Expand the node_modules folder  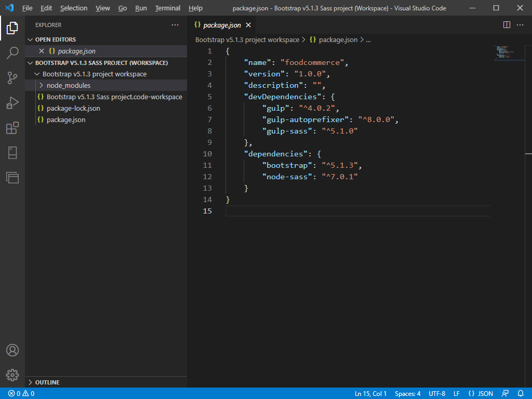point(42,86)
